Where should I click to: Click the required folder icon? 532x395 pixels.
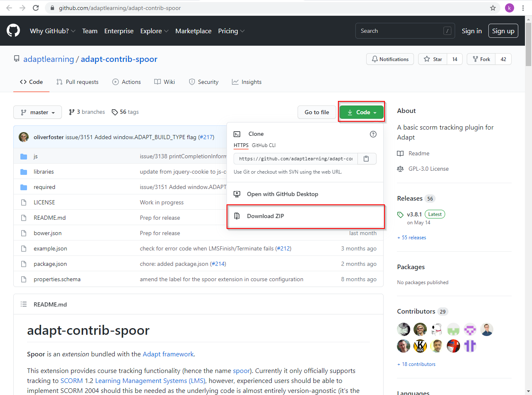pos(24,187)
